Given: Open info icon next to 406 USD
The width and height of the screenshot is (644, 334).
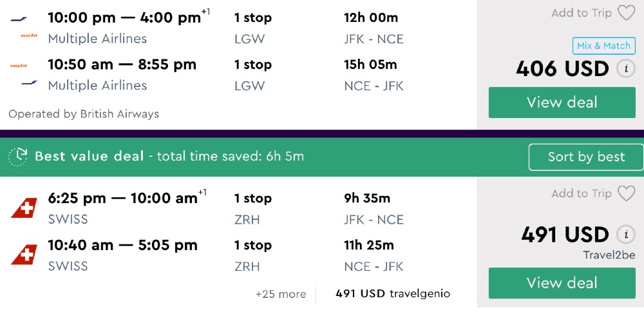Looking at the screenshot, I should click(625, 68).
